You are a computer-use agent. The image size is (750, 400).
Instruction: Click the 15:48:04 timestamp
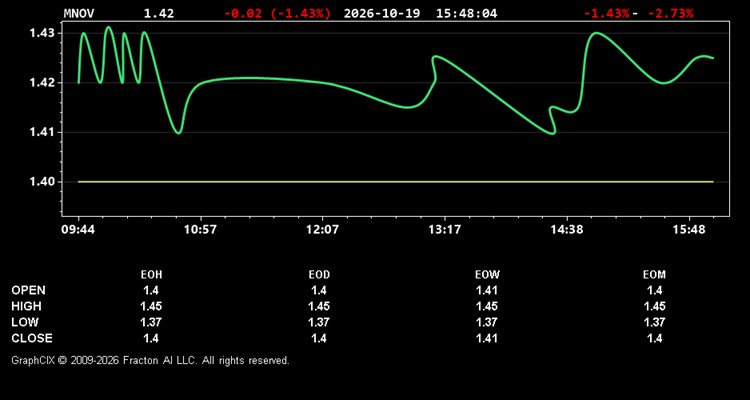466,13
